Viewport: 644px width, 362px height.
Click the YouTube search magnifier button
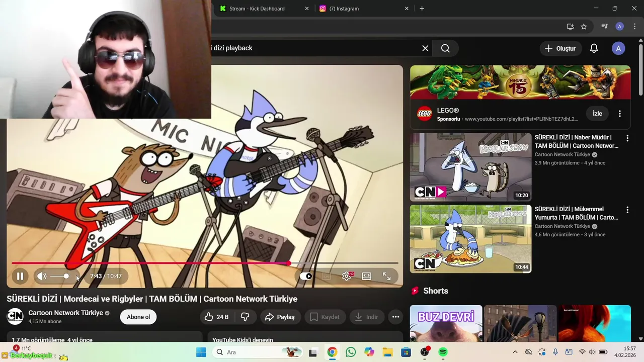pyautogui.click(x=445, y=48)
